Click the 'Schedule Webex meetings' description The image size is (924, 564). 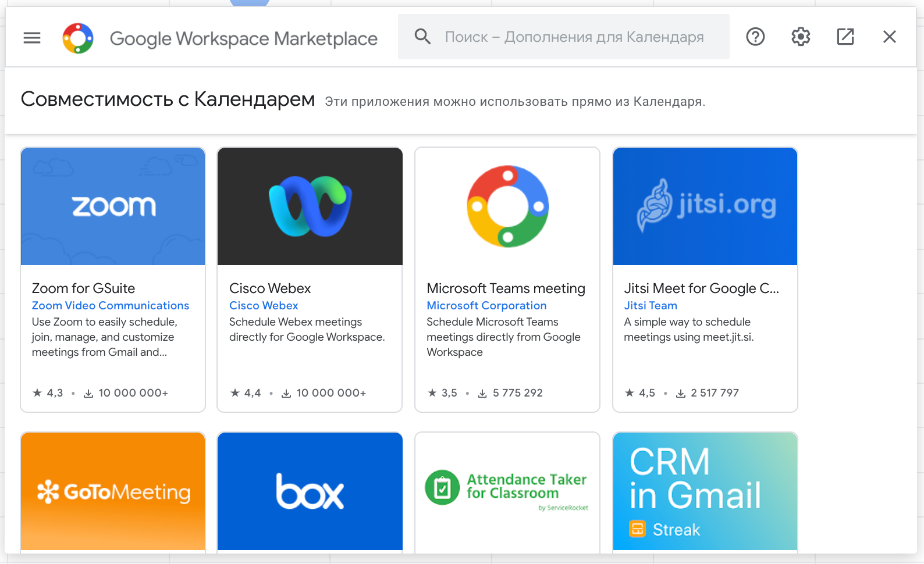307,330
